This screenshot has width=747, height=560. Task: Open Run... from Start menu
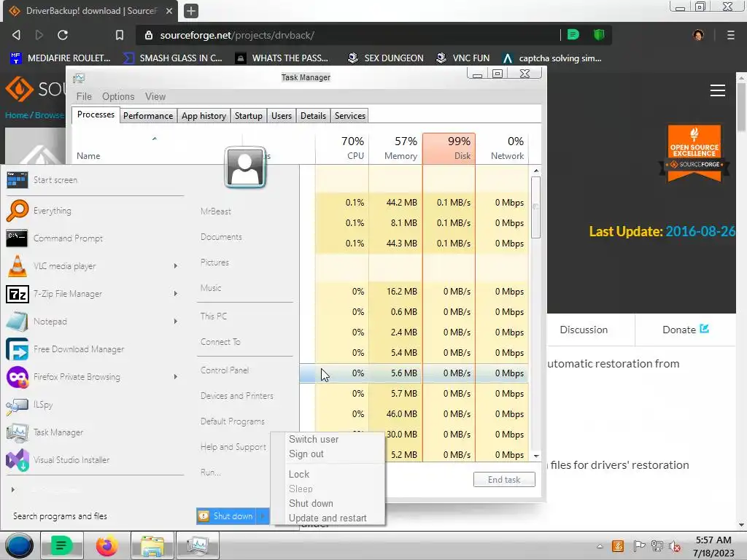[211, 472]
